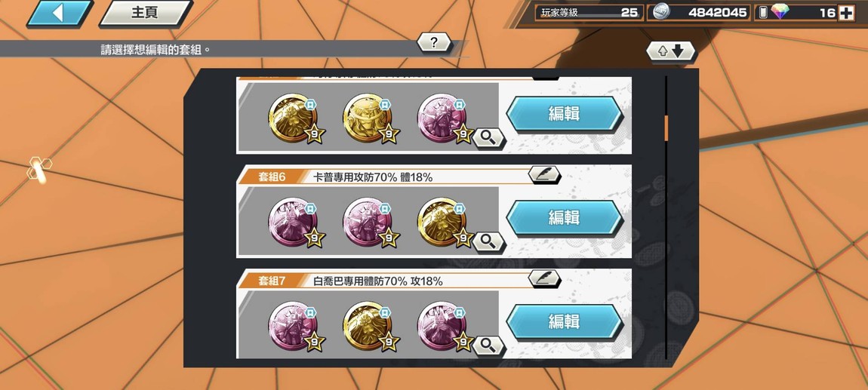This screenshot has width=868, height=390.
Task: Select the 套組7 title tab label
Action: (271, 281)
